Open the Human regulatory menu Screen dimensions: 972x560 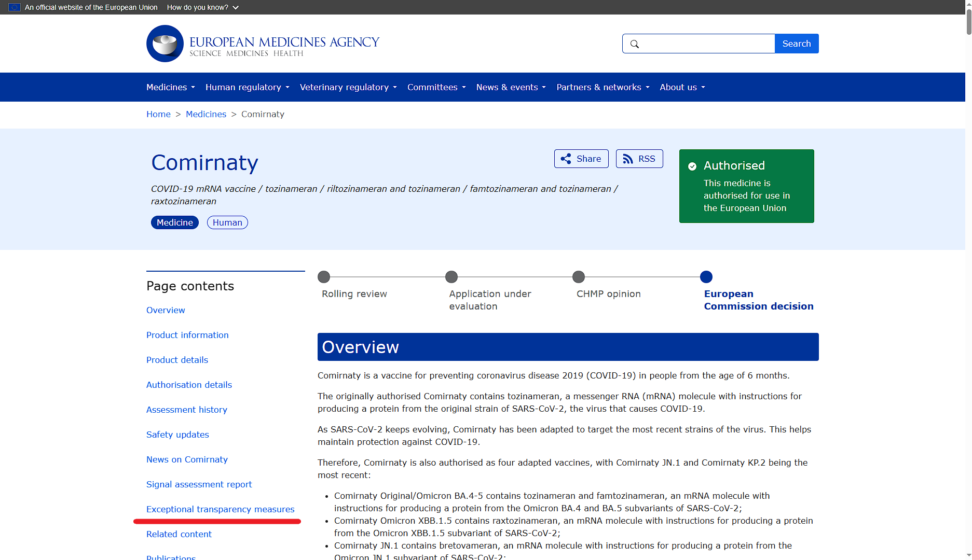click(248, 87)
